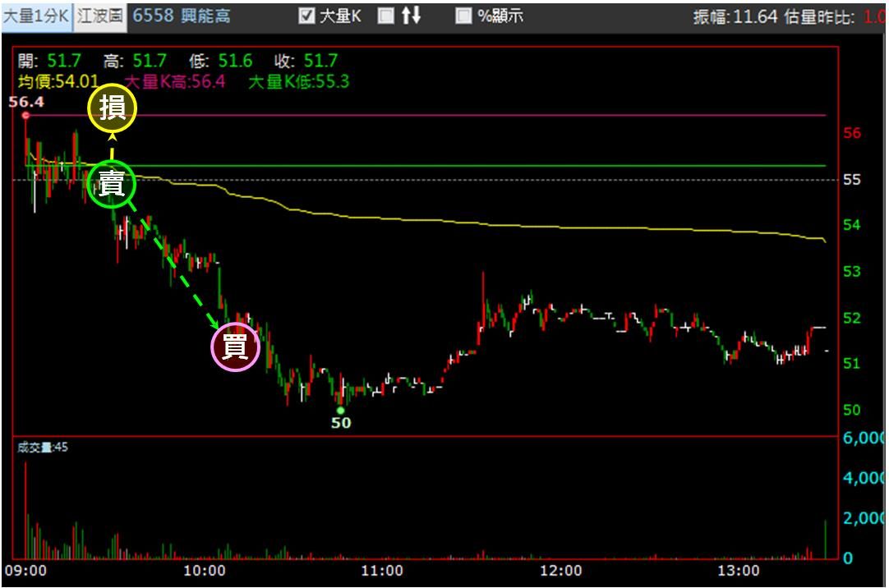
Task: Click the 大量K低:55.3 label
Action: pos(299,81)
